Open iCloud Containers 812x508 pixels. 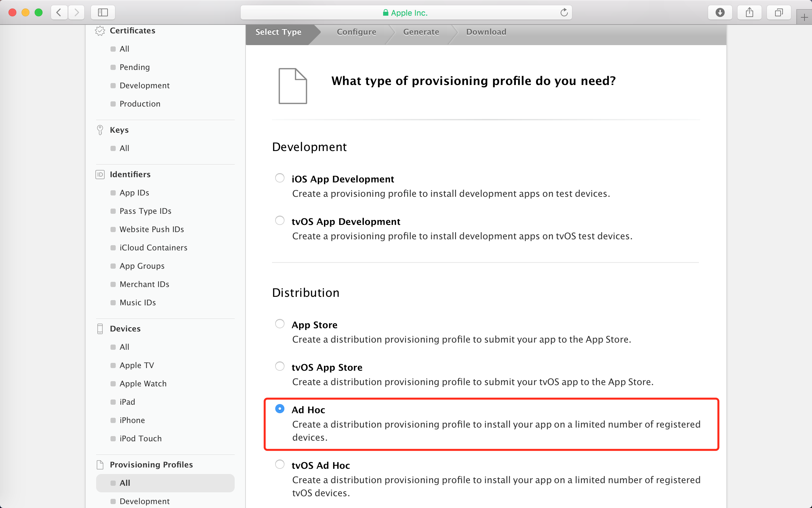click(x=154, y=247)
